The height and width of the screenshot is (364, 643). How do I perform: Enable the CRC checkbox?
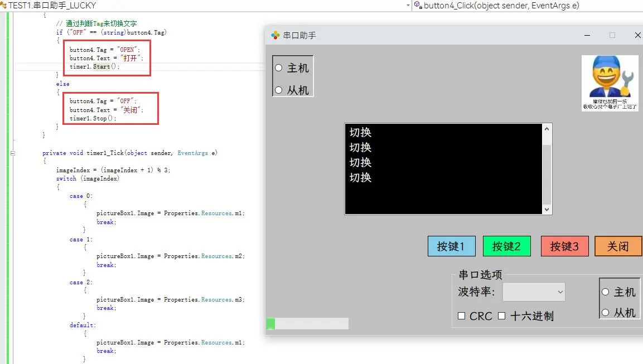[x=461, y=316]
